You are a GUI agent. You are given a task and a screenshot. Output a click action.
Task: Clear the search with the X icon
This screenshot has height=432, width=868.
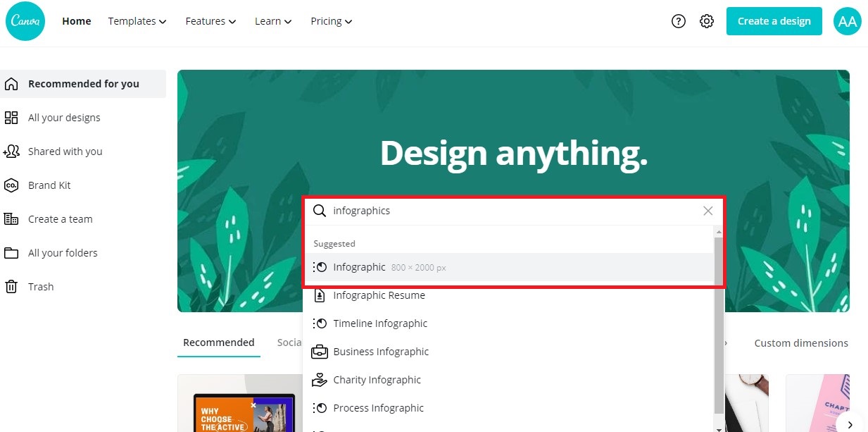pyautogui.click(x=707, y=210)
